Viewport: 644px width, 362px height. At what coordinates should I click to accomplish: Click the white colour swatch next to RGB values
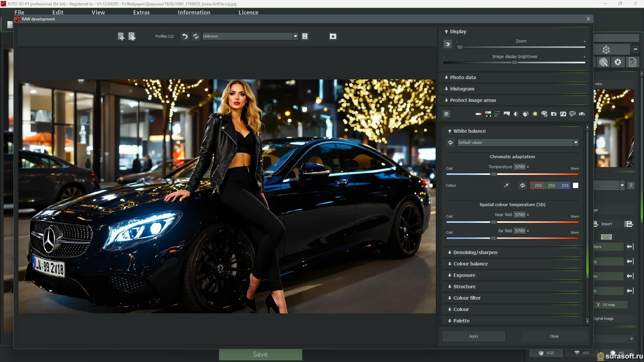(575, 185)
